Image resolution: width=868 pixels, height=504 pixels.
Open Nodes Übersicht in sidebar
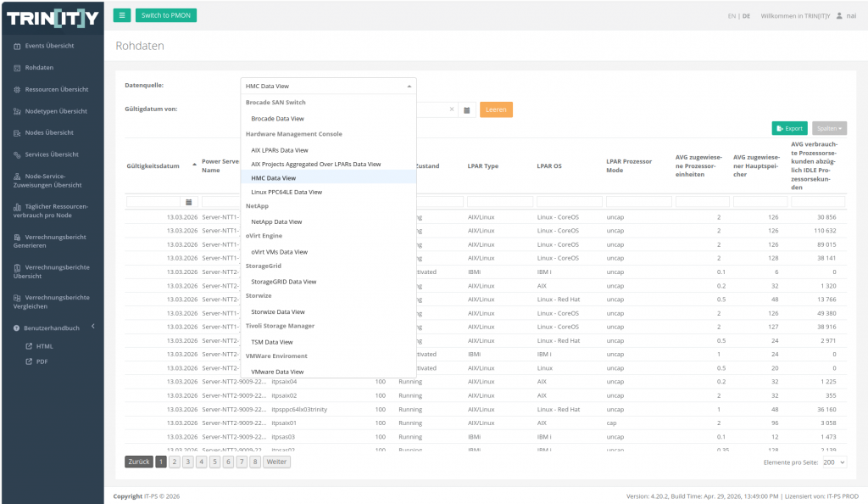(x=49, y=133)
